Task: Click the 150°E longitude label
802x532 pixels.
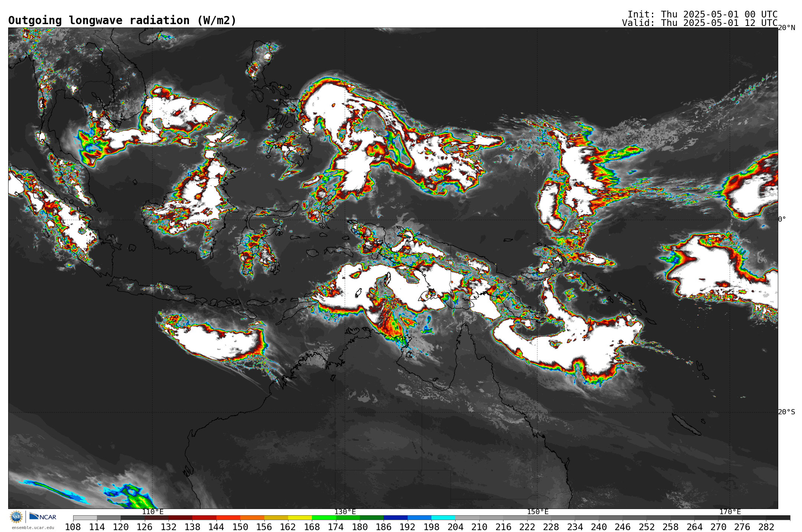Action: point(538,512)
